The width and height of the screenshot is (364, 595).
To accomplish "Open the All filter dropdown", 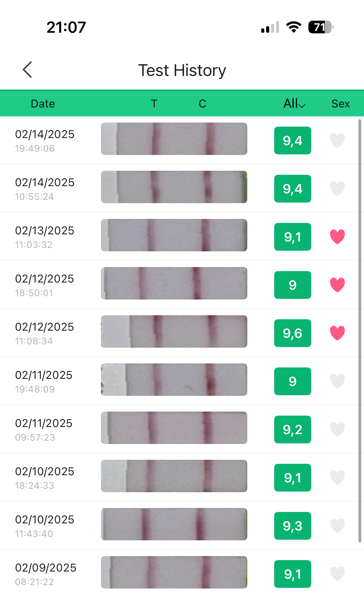I will click(x=294, y=104).
